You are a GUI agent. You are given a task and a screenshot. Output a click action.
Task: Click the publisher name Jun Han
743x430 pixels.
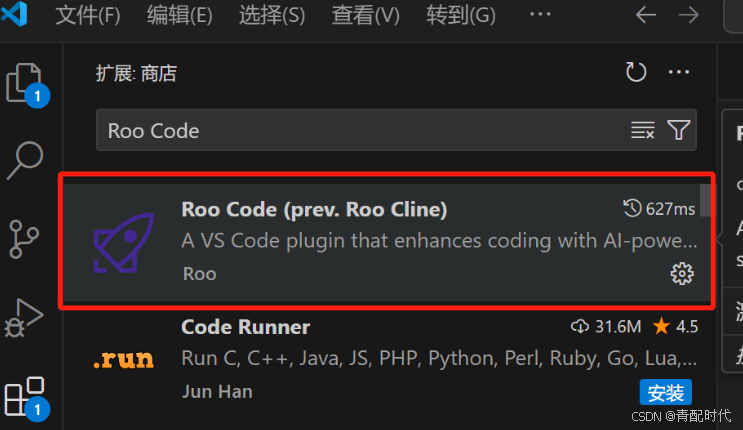coord(217,392)
